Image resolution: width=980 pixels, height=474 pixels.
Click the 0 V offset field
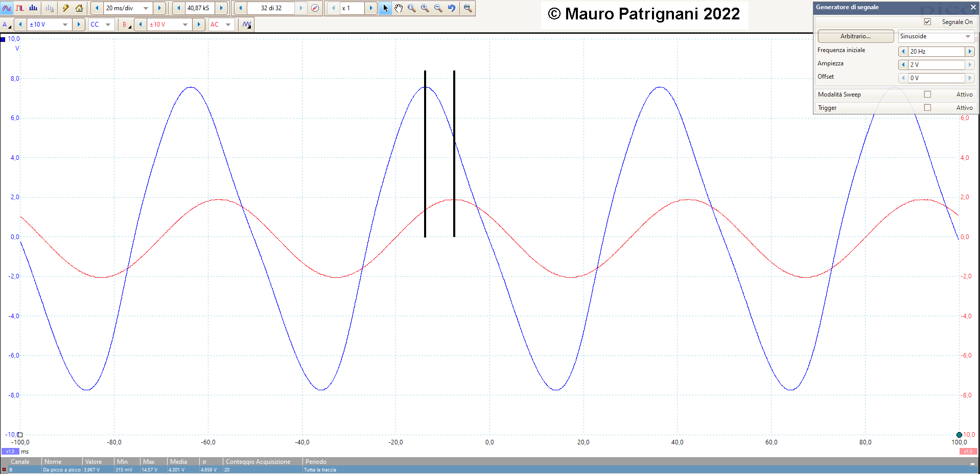coord(937,78)
